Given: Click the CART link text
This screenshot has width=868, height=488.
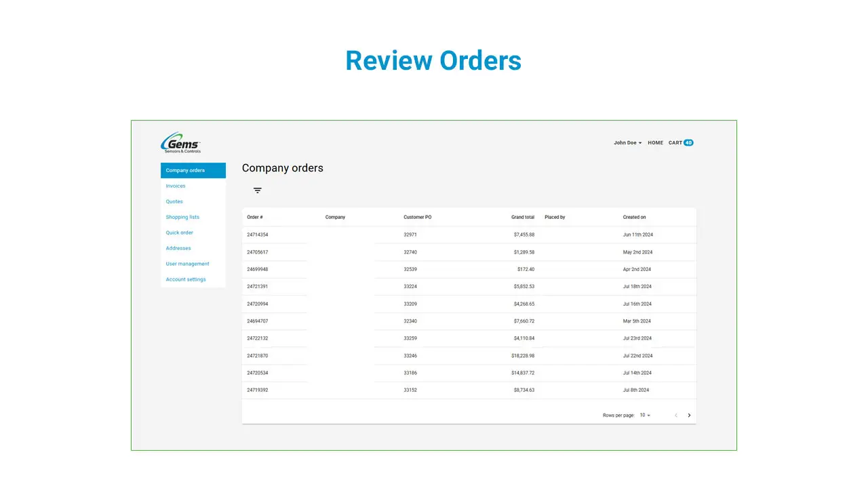Looking at the screenshot, I should pyautogui.click(x=675, y=143).
